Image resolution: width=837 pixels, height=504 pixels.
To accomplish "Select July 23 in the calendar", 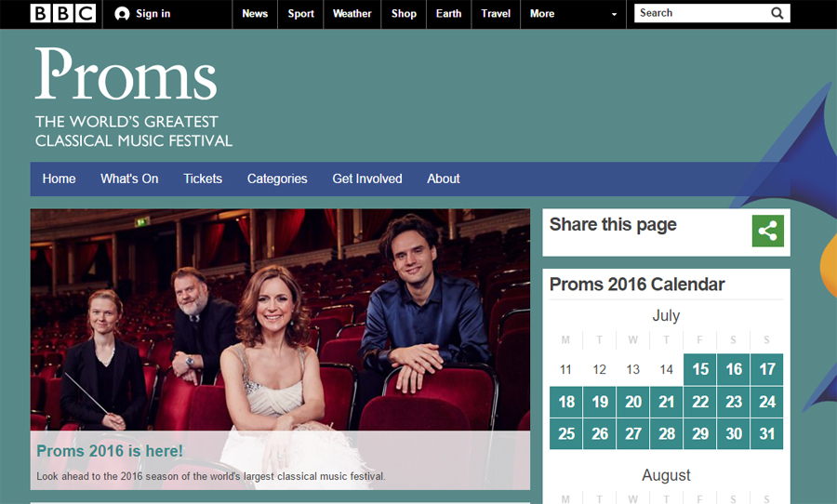I will click(734, 402).
